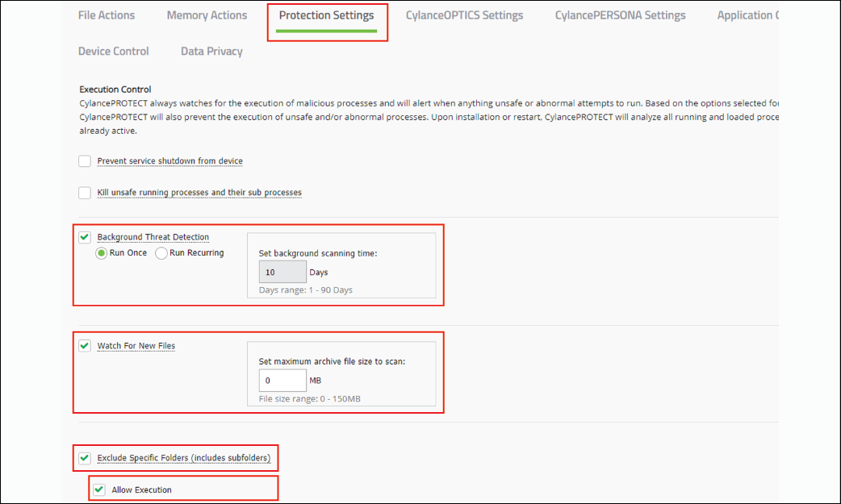Select the Protection Settings tab
Viewport: 841px width, 504px height.
[326, 15]
